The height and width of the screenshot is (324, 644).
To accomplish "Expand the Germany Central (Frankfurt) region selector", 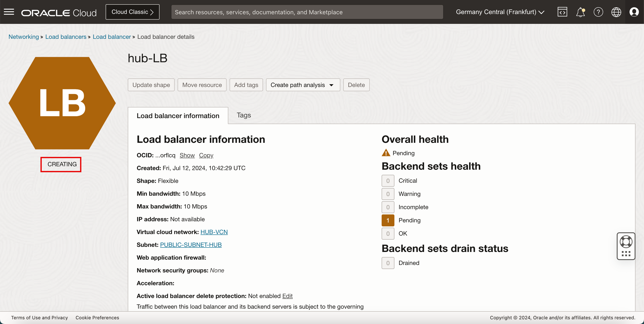I will pyautogui.click(x=500, y=12).
